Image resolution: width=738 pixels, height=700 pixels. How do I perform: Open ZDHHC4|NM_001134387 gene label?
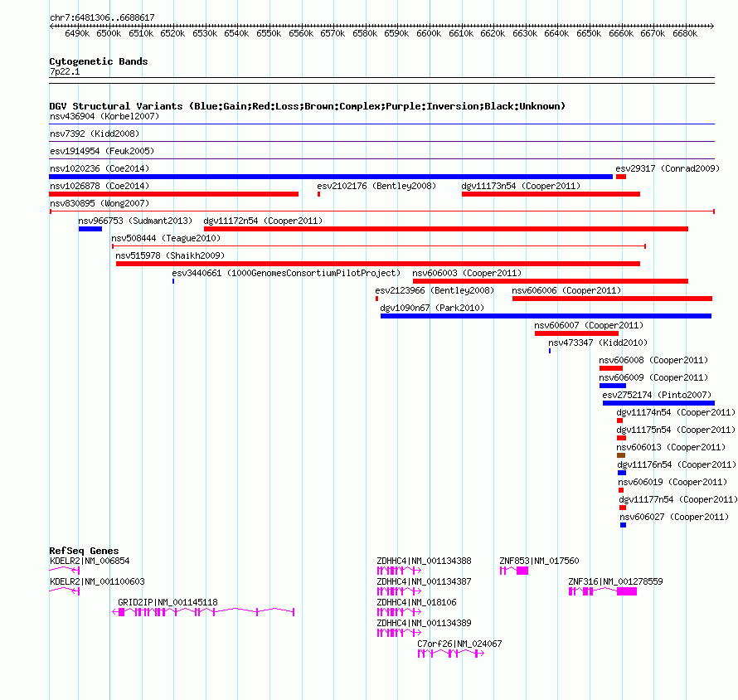click(x=424, y=581)
